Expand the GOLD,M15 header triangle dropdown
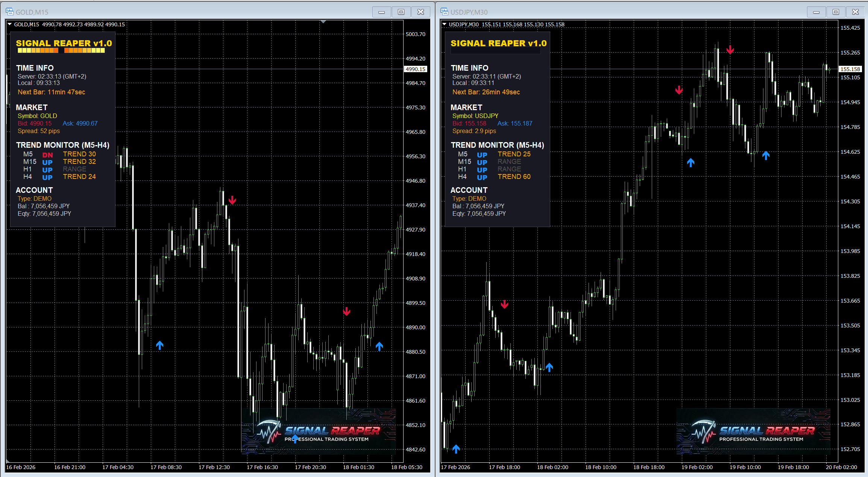The height and width of the screenshot is (477, 868). tap(10, 24)
